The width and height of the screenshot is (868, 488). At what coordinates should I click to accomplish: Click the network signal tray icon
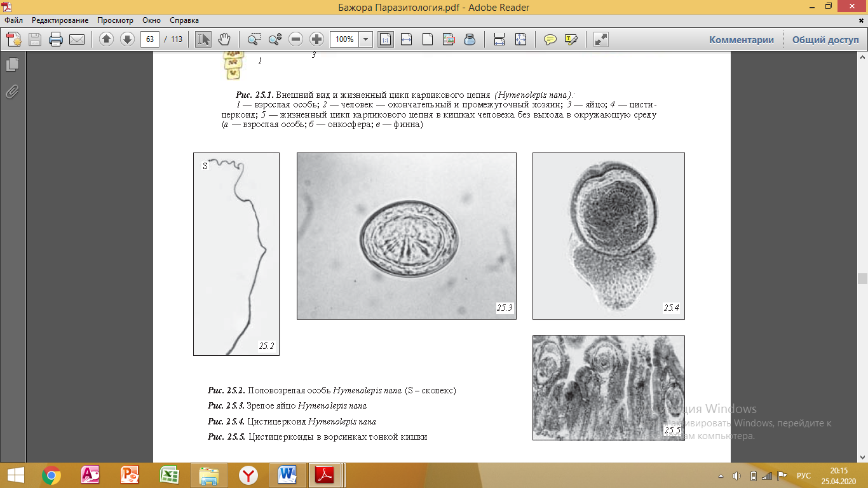(x=768, y=475)
